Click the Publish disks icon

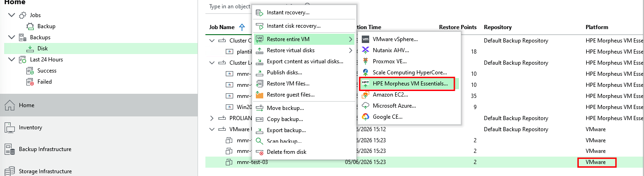point(260,73)
